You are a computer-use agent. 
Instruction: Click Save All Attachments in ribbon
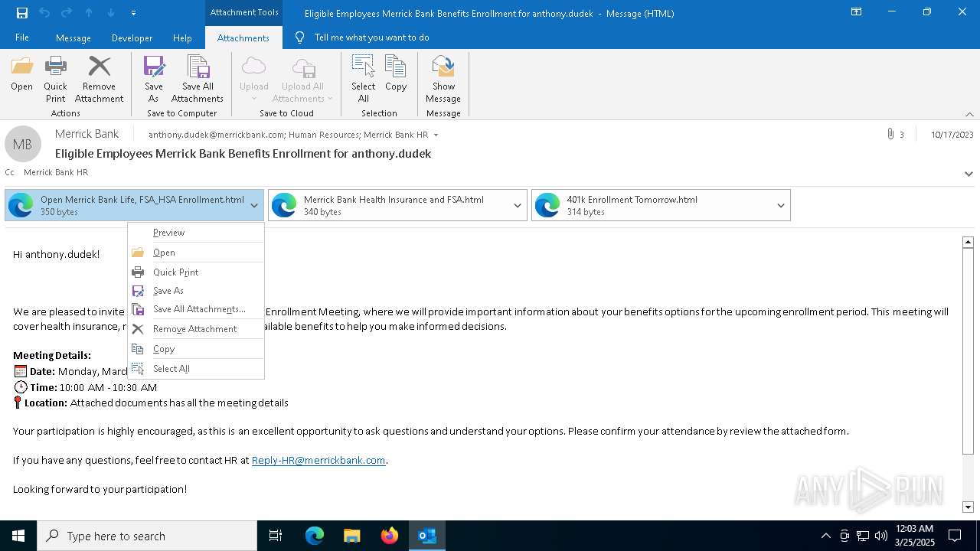click(198, 79)
